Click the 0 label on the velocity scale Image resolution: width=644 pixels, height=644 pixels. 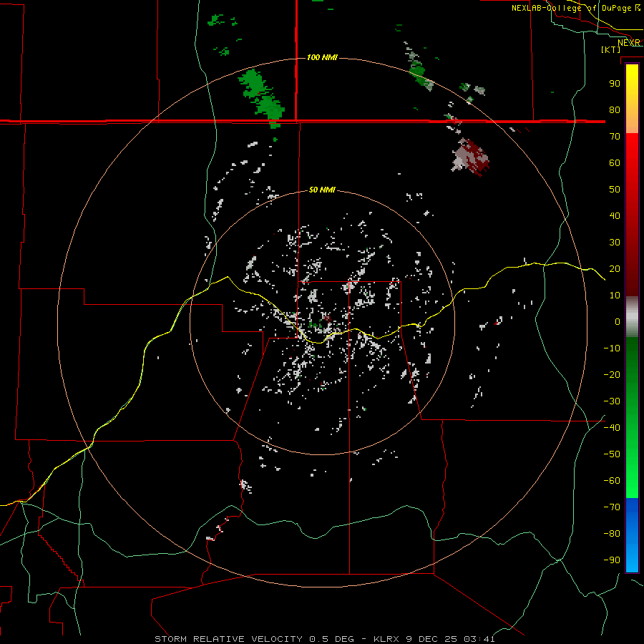click(x=618, y=322)
